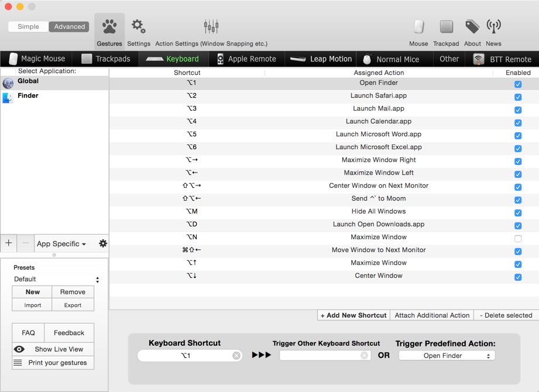Click Attach Additional Action button
539x392 pixels.
click(432, 315)
